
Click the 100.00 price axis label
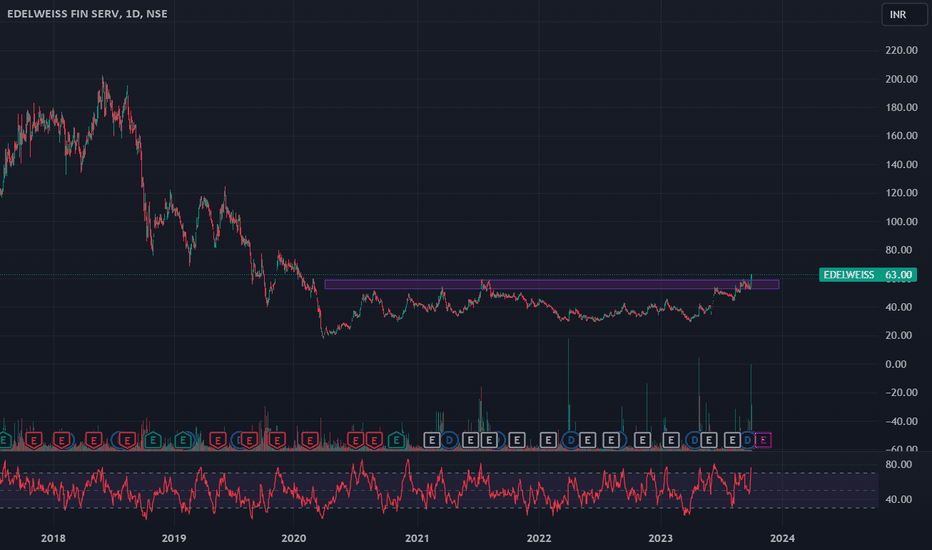(901, 221)
